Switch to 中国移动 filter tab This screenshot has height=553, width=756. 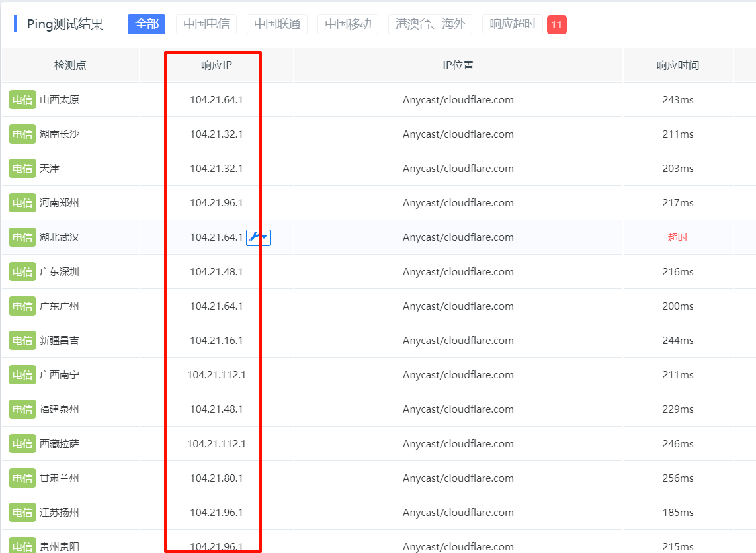(348, 24)
